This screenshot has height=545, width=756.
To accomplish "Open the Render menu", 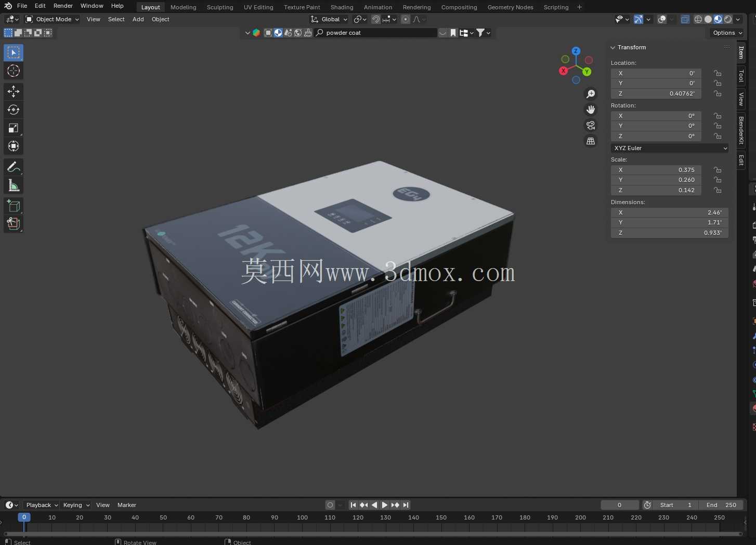I will [x=63, y=6].
